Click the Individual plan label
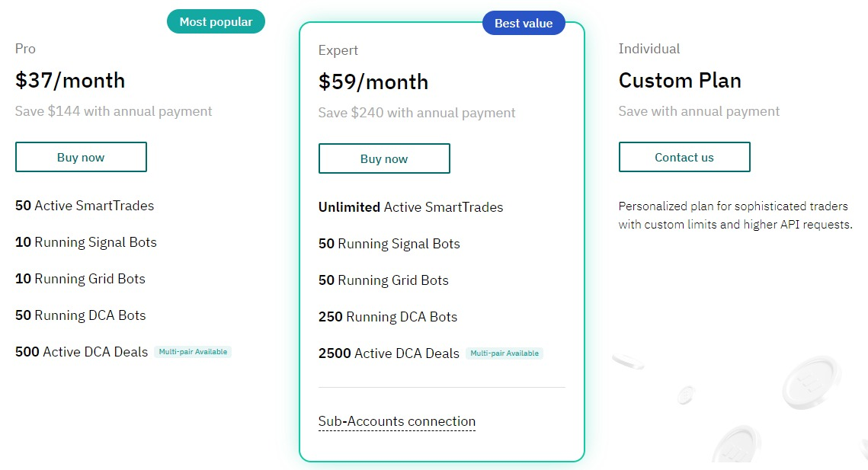 (x=649, y=49)
